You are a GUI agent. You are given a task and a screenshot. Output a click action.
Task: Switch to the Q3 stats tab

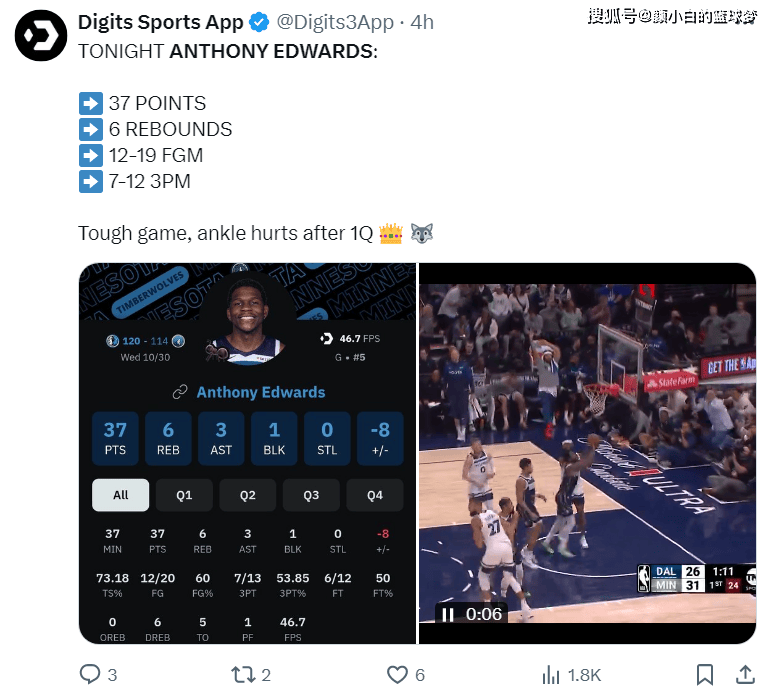(311, 495)
